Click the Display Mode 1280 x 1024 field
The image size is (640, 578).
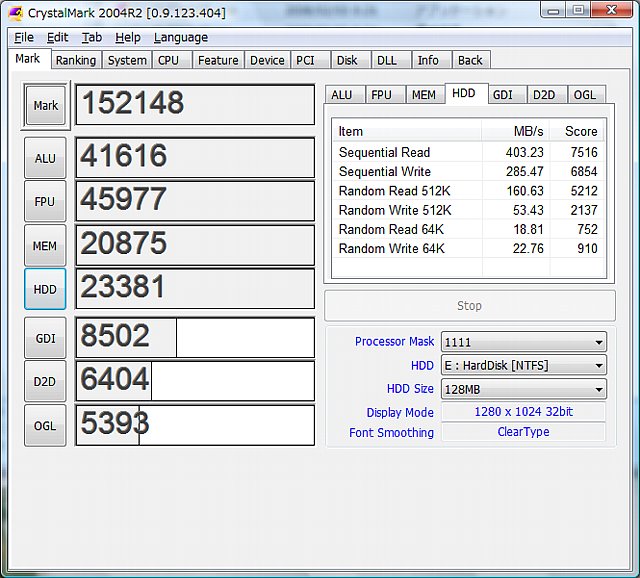(x=523, y=411)
